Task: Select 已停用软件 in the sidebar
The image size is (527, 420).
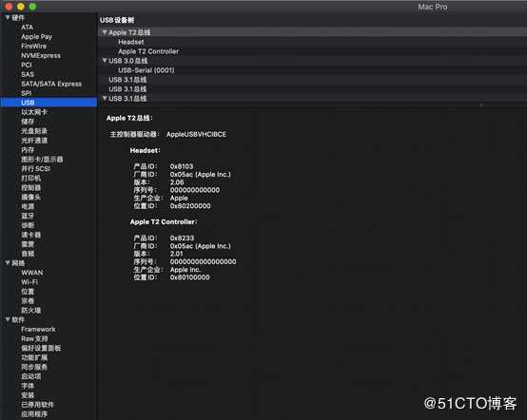Action: [37, 405]
